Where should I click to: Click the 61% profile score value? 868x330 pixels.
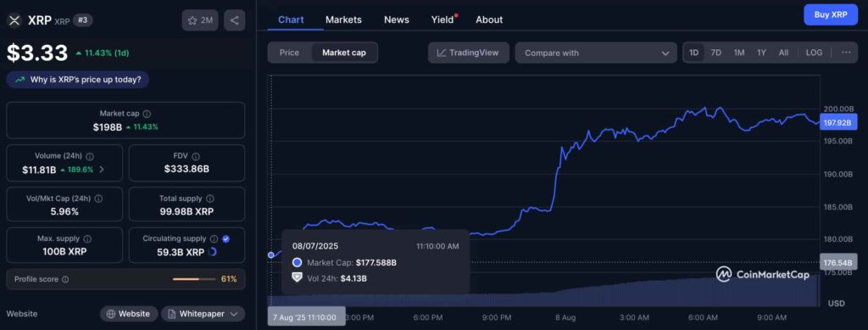click(x=229, y=279)
